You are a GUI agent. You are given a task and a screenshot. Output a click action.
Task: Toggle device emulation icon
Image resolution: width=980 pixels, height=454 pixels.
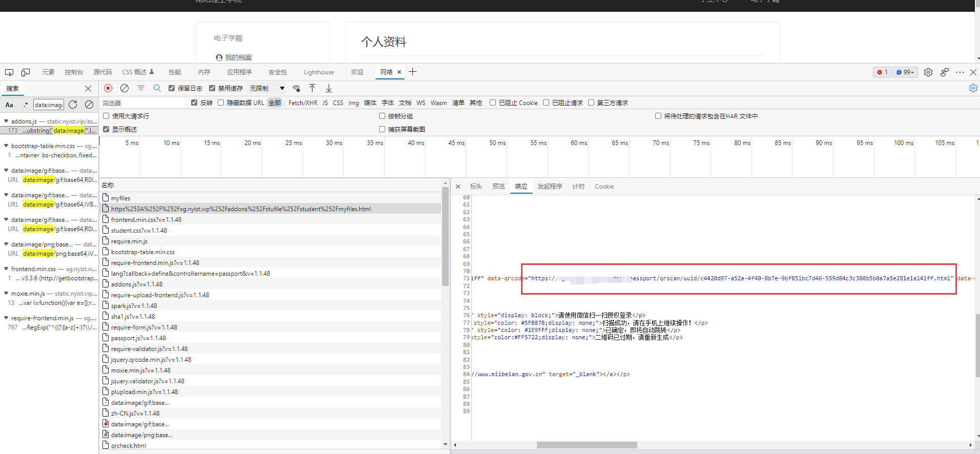pos(26,72)
